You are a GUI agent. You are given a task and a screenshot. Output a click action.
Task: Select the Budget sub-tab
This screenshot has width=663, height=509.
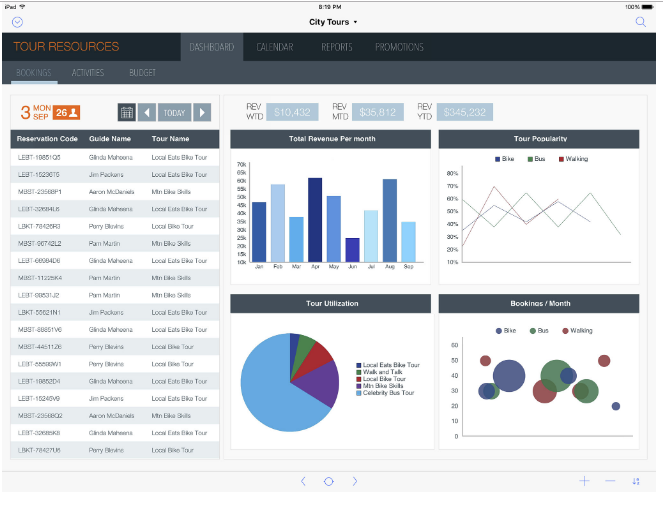point(142,73)
